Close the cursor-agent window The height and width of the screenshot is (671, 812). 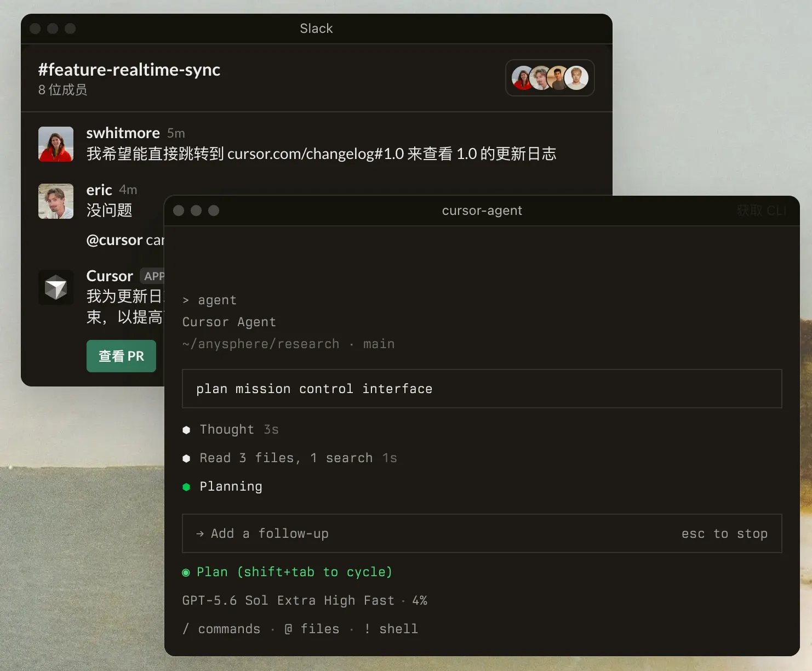[179, 211]
